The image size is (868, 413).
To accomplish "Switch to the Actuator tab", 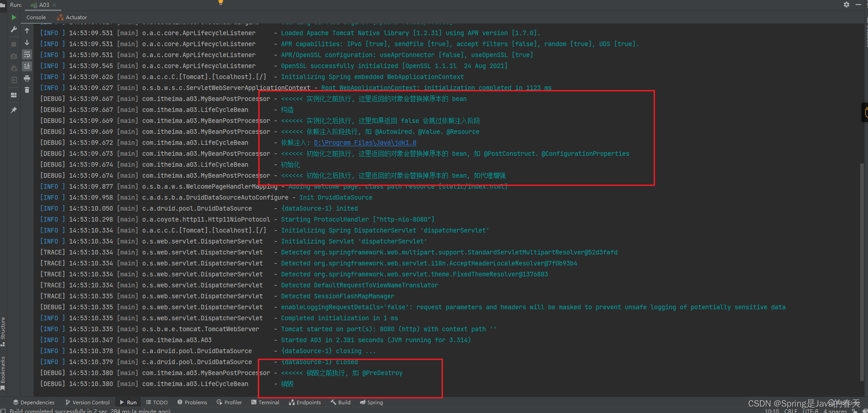I will (72, 17).
